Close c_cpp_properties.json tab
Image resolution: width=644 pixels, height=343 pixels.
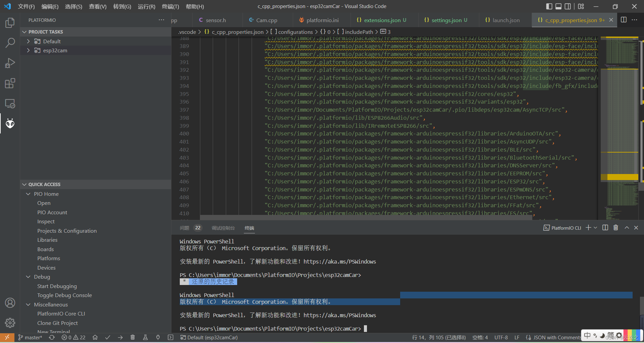611,20
